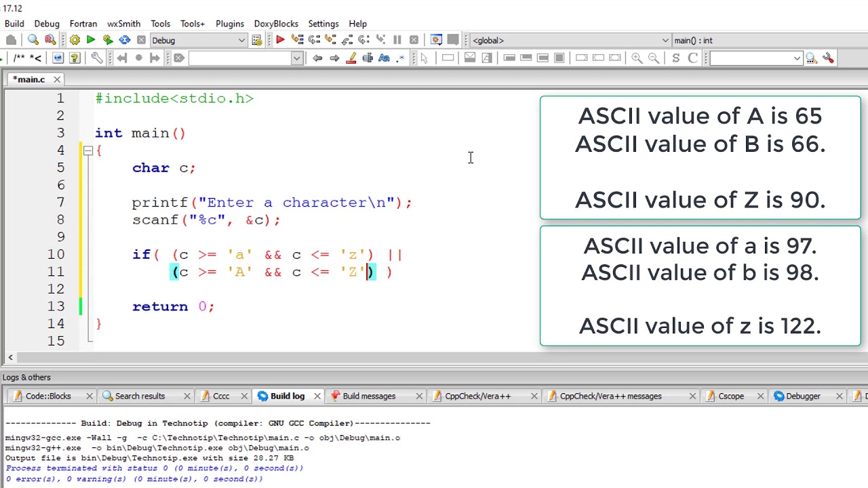Toggle source S icon in toolbar
The height and width of the screenshot is (488, 868).
click(676, 58)
